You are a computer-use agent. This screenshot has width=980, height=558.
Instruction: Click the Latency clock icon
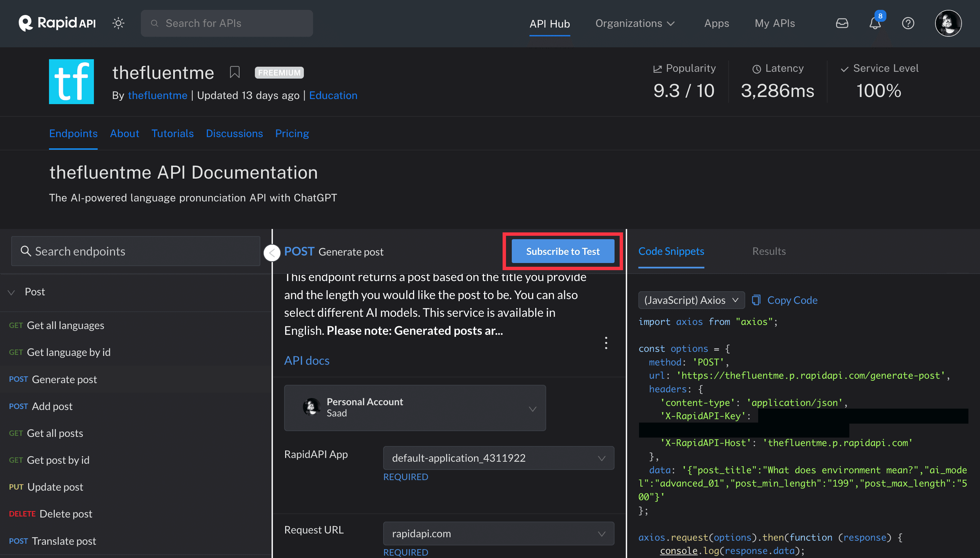point(756,69)
